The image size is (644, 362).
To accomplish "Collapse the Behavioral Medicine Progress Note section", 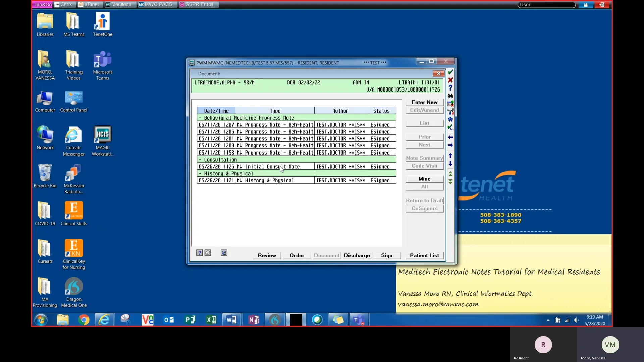I will pyautogui.click(x=200, y=118).
